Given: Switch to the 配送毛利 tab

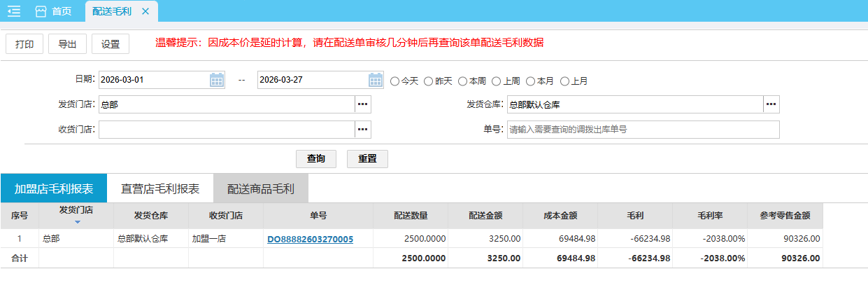Looking at the screenshot, I should 112,11.
